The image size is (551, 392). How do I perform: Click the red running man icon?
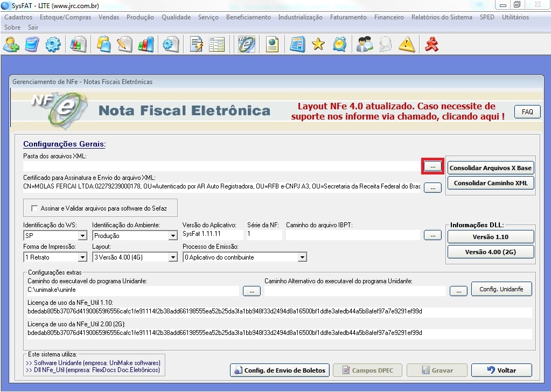point(431,45)
